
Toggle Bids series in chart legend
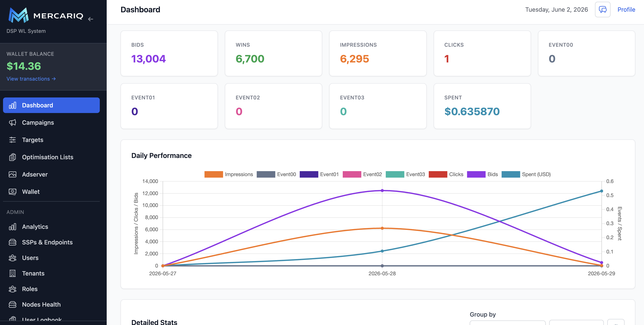click(x=482, y=174)
